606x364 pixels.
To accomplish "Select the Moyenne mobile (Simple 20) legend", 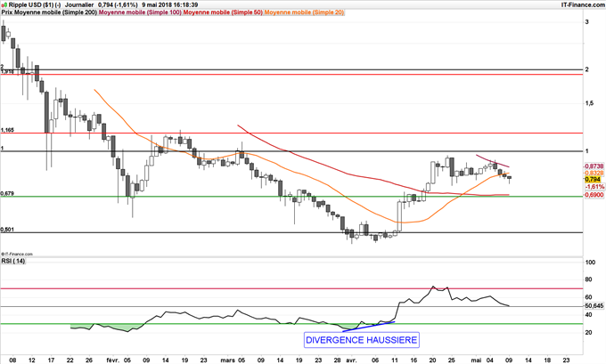I will [x=304, y=12].
